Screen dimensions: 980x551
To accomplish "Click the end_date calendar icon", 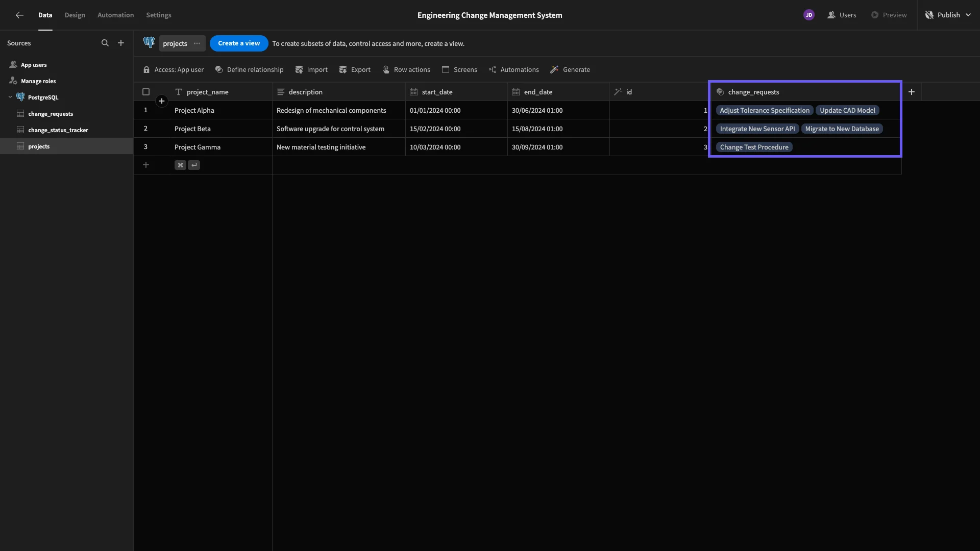I will [516, 92].
